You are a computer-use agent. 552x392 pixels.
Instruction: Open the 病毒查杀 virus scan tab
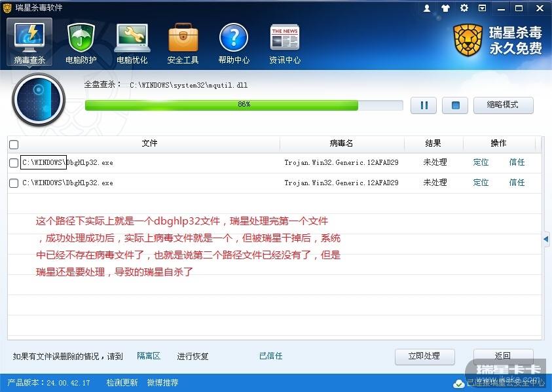tap(29, 43)
